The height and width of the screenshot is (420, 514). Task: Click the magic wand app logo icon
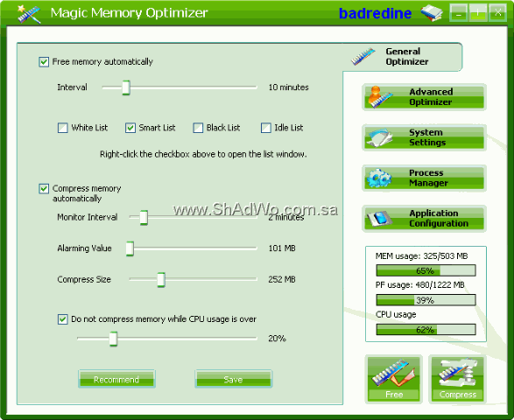[29, 14]
